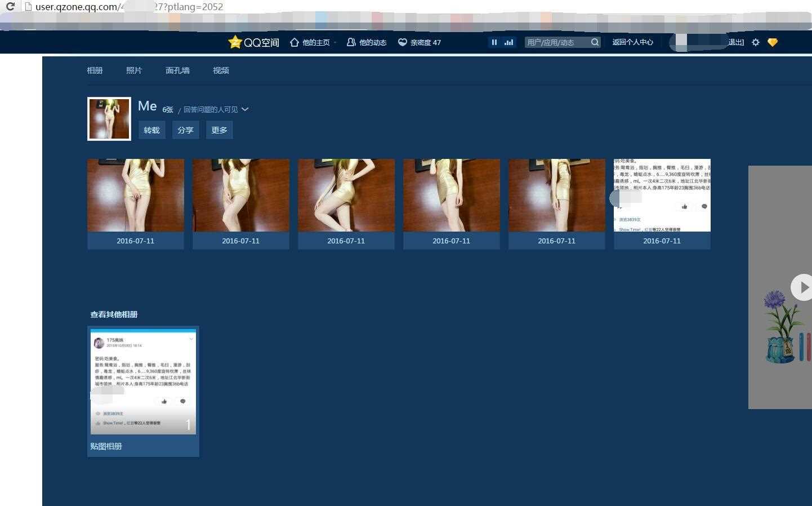
Task: Expand the arrow next to 他的主页
Action: point(335,42)
